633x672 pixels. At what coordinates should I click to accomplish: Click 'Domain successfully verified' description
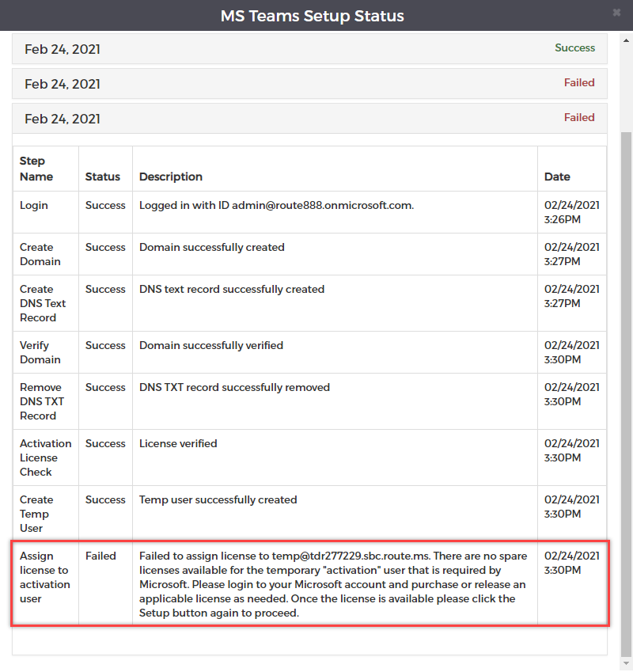(211, 345)
